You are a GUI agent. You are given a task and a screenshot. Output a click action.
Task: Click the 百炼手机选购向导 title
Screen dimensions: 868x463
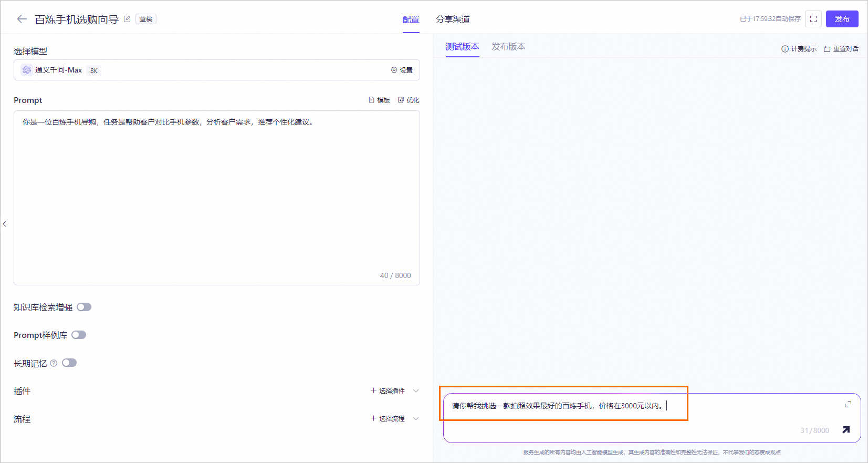click(77, 19)
